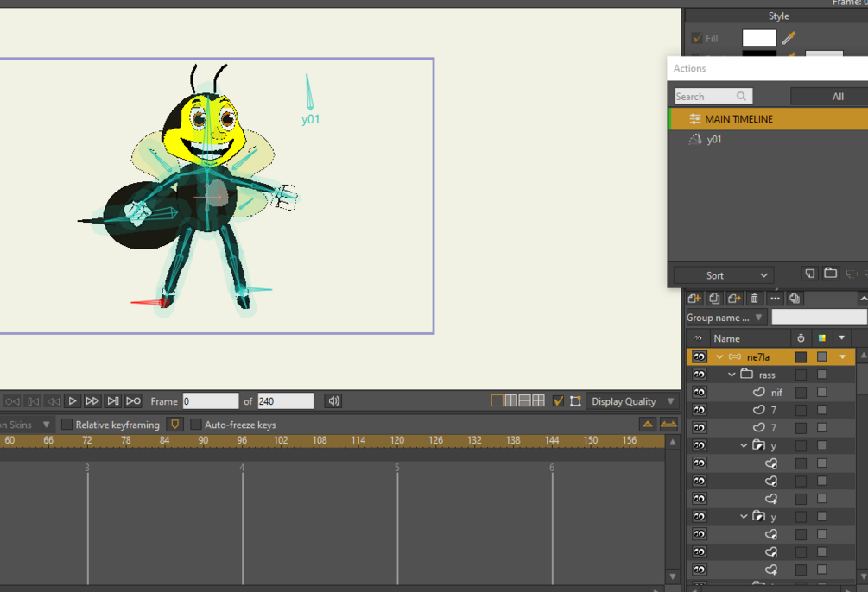868x592 pixels.
Task: Collapse the rass group folder
Action: [732, 375]
